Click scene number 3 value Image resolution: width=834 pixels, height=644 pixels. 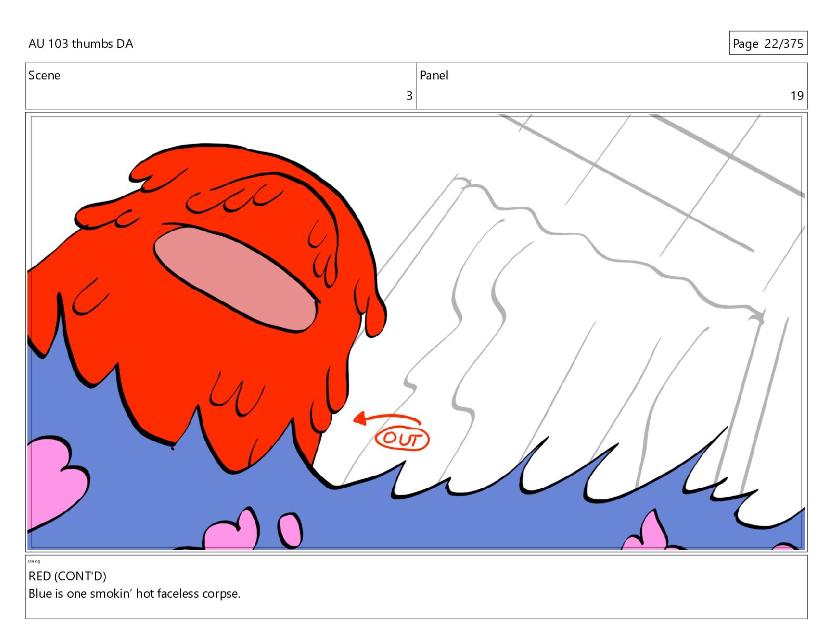pos(409,96)
